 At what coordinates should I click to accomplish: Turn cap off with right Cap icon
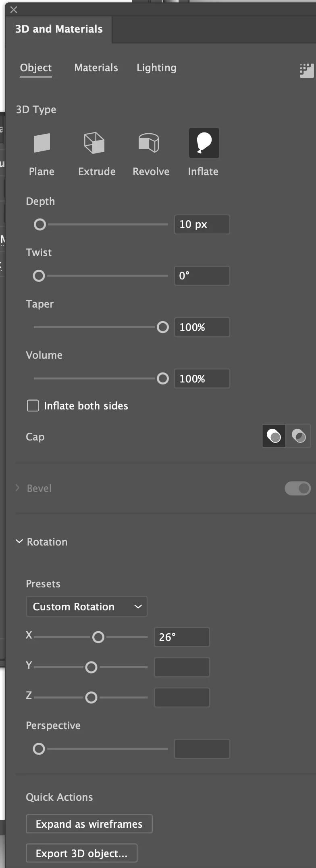coord(299,436)
